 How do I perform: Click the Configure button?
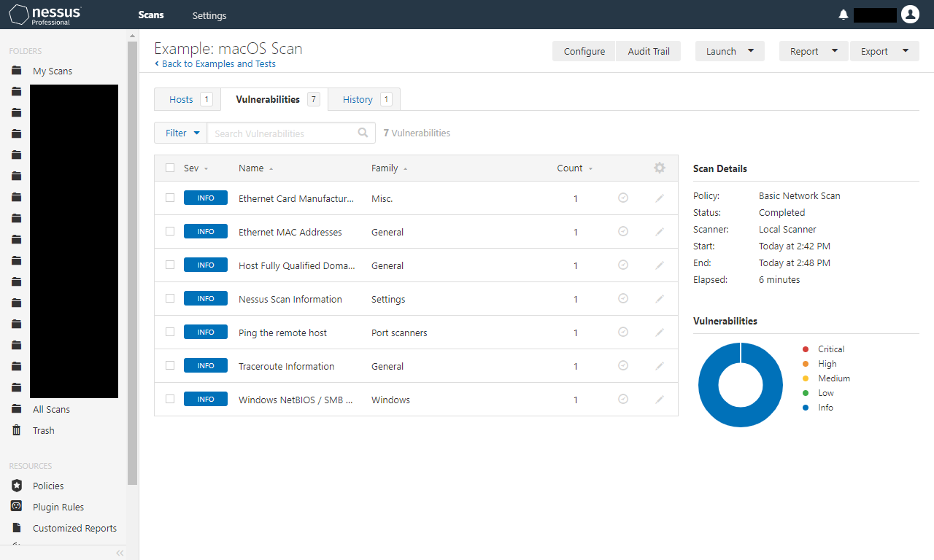coord(584,51)
